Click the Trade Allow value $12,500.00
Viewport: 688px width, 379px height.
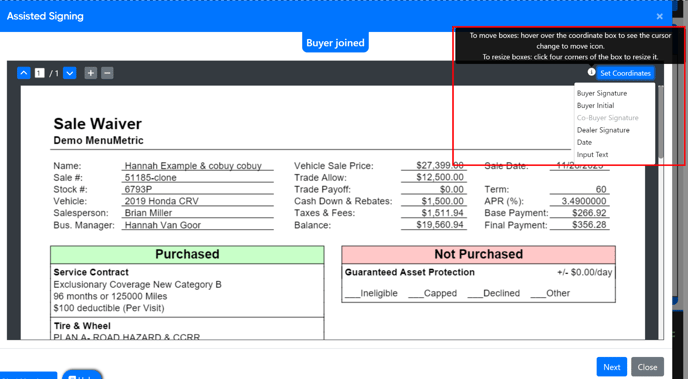click(x=440, y=178)
